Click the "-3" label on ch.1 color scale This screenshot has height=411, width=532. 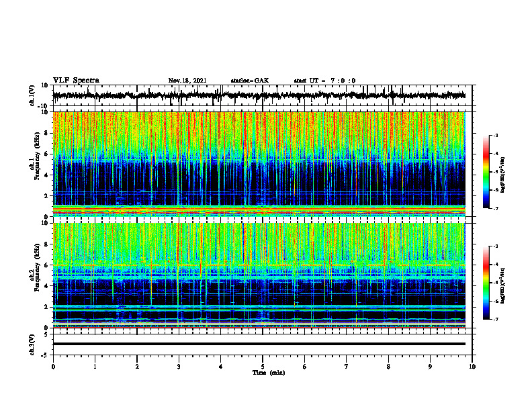click(495, 135)
